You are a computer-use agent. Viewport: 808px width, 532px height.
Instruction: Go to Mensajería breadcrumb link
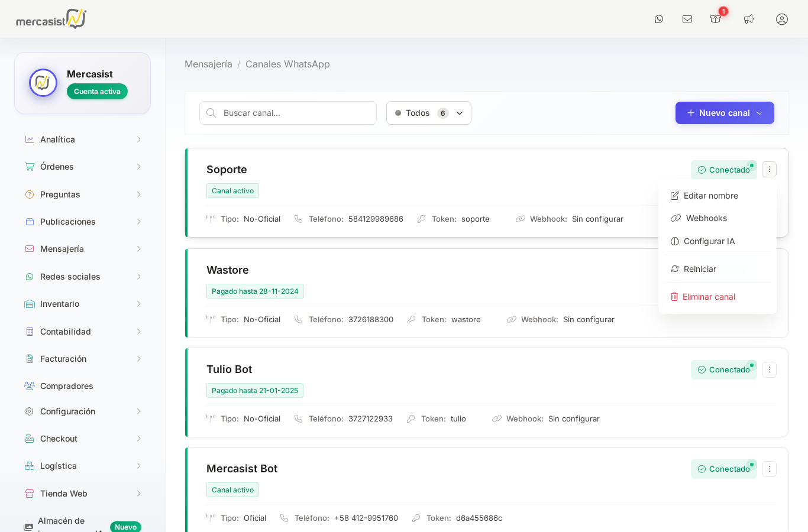[x=208, y=64]
